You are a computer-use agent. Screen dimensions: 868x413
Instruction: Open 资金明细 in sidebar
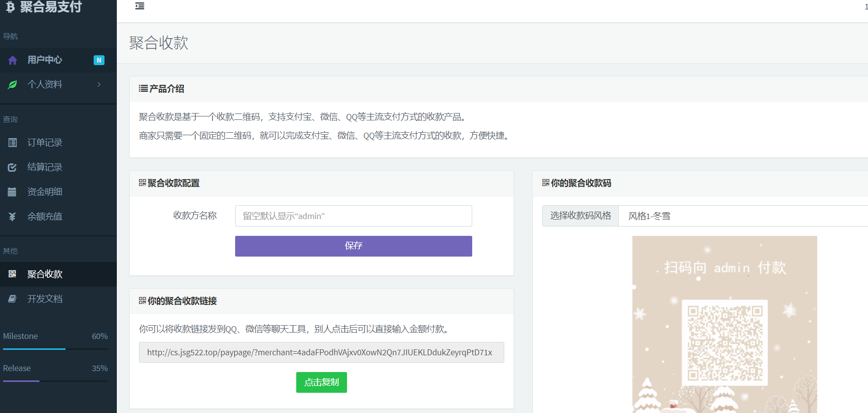[58, 192]
